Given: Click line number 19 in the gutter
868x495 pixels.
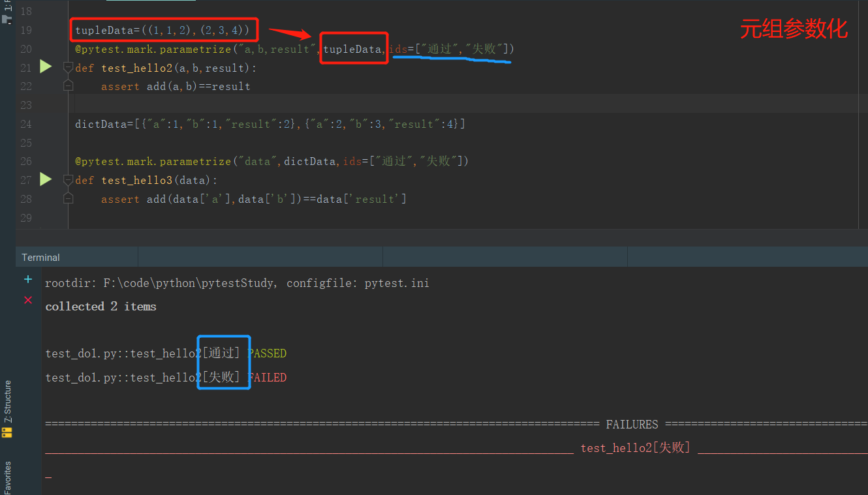Looking at the screenshot, I should click(x=25, y=30).
